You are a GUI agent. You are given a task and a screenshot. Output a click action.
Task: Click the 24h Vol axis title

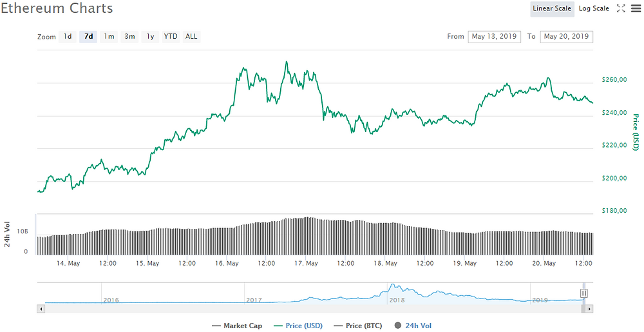click(x=7, y=235)
